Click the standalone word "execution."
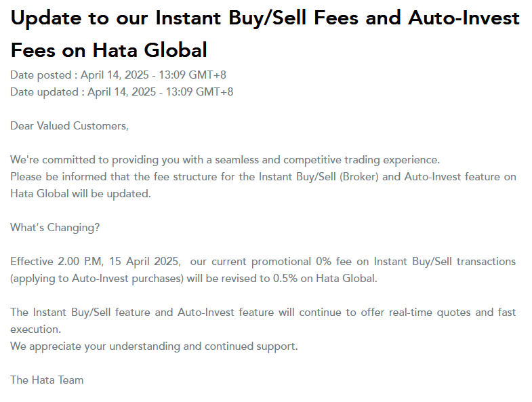The image size is (532, 402). click(x=35, y=329)
